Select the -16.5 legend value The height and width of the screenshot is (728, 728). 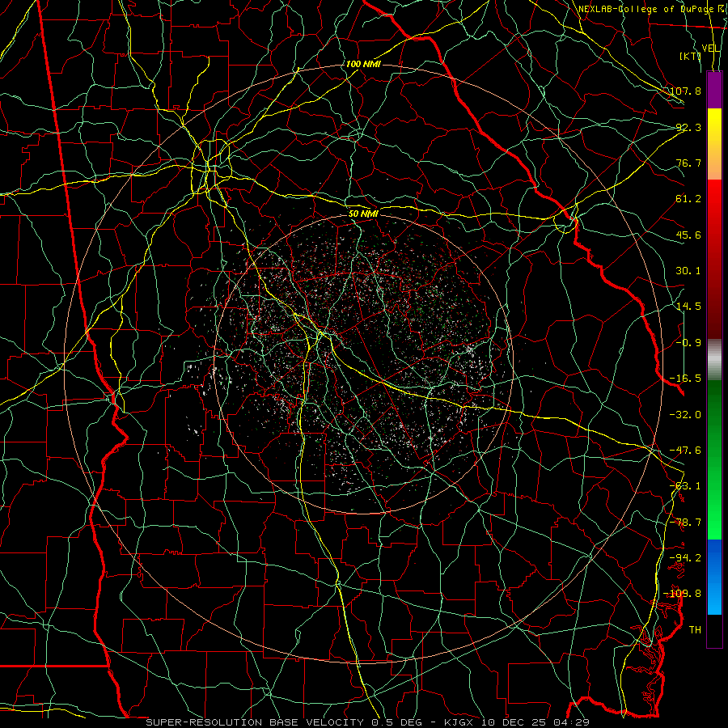685,379
